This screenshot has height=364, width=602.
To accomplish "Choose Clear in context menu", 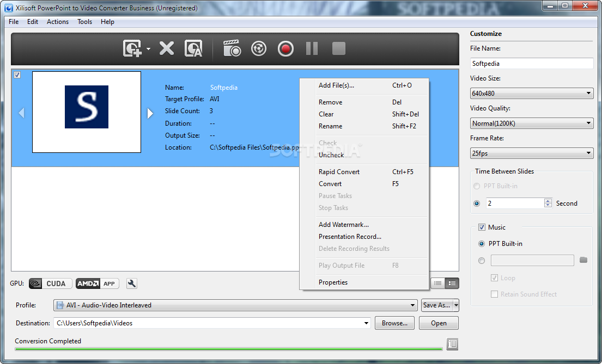I will click(364, 114).
